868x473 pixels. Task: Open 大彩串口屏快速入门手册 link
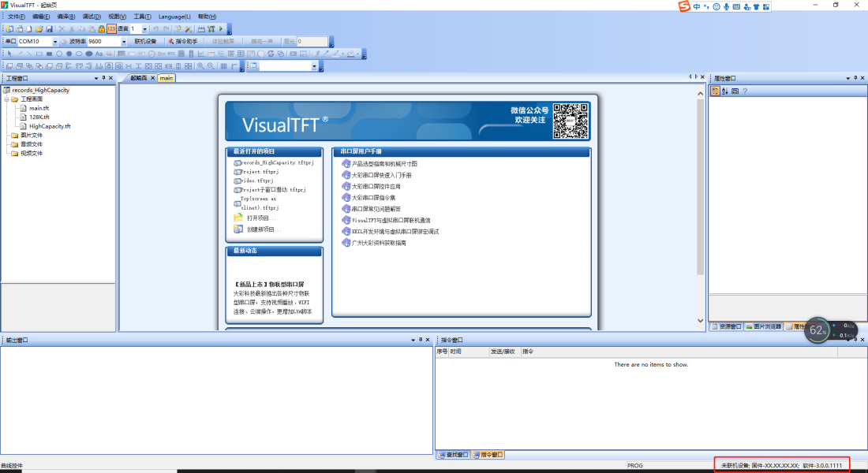click(381, 175)
